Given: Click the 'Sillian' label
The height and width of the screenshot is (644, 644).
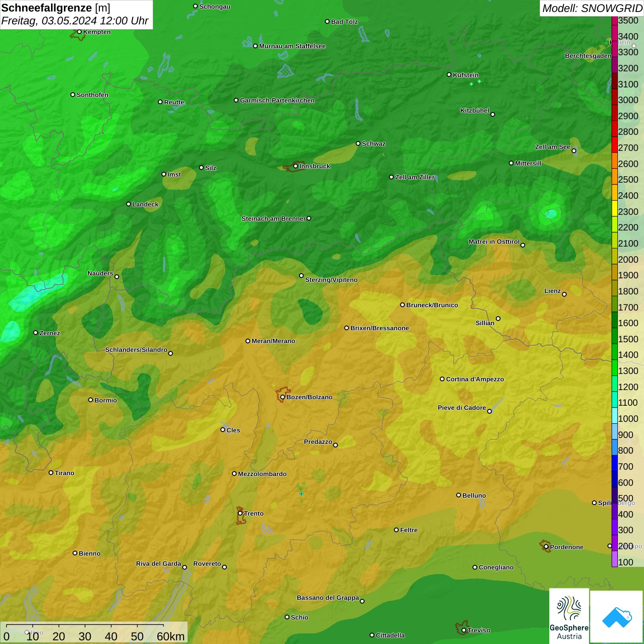Looking at the screenshot, I should pyautogui.click(x=485, y=323).
